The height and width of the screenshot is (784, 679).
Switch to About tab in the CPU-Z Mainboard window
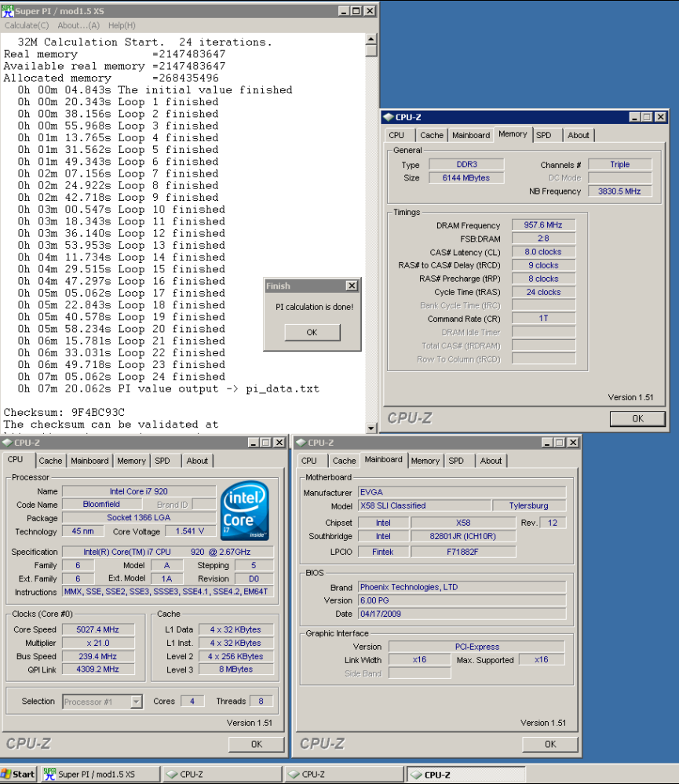(x=491, y=461)
